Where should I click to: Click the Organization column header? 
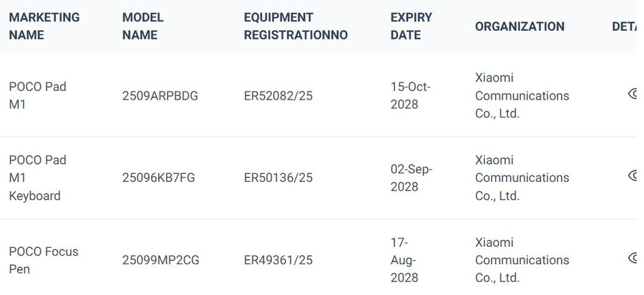click(x=519, y=26)
